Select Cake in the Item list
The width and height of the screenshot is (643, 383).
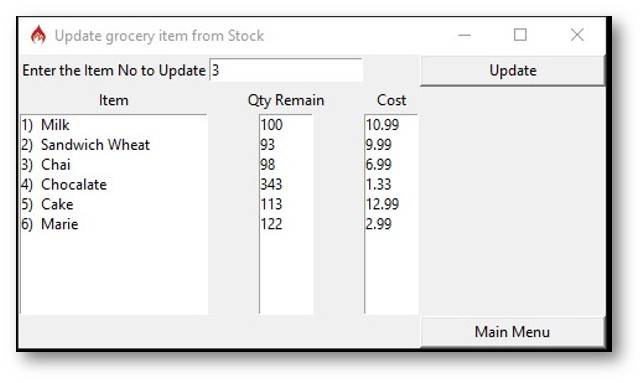114,204
